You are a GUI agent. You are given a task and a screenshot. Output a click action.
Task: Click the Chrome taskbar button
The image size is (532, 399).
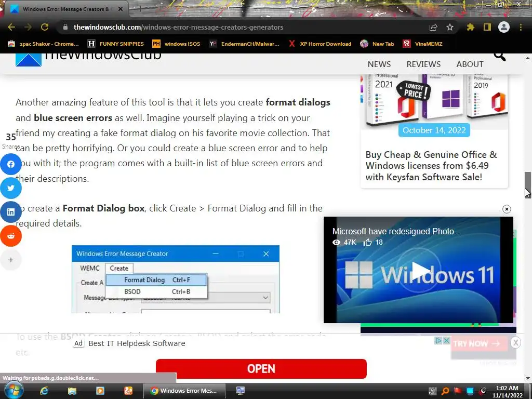[184, 391]
